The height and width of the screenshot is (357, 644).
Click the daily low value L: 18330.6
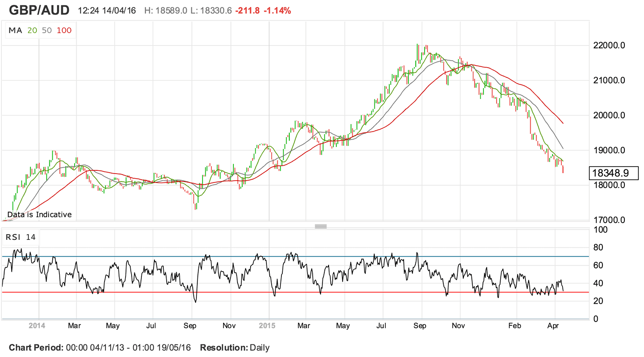coord(211,10)
